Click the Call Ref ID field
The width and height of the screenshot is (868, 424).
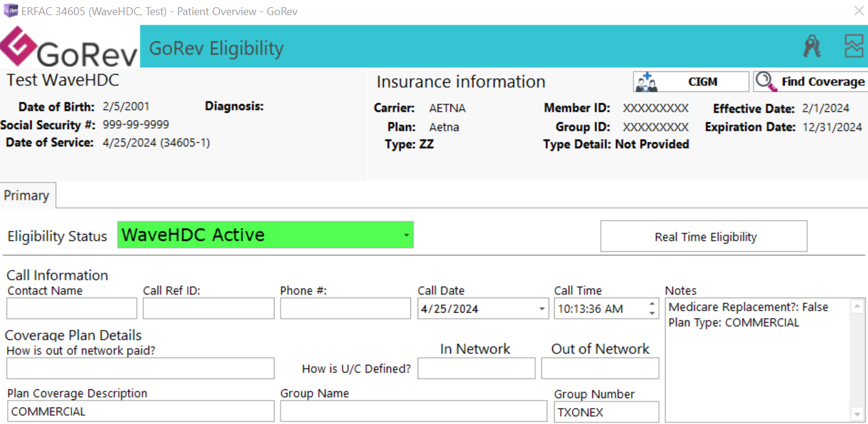coord(209,308)
